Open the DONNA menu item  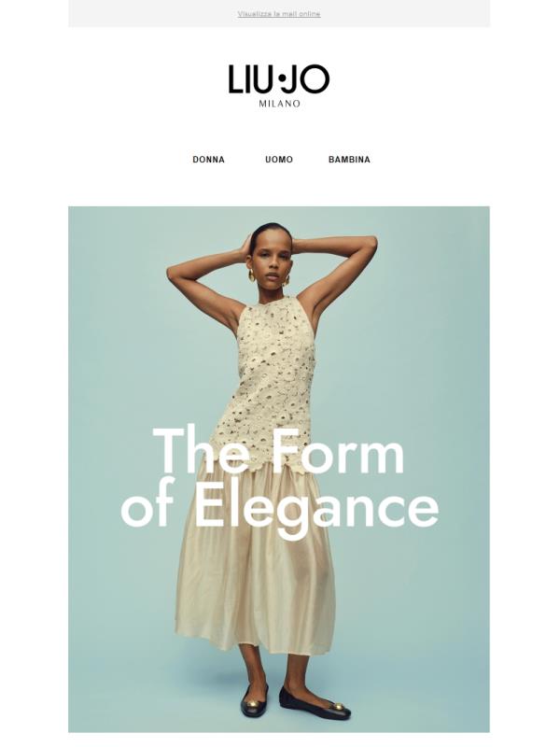[208, 160]
